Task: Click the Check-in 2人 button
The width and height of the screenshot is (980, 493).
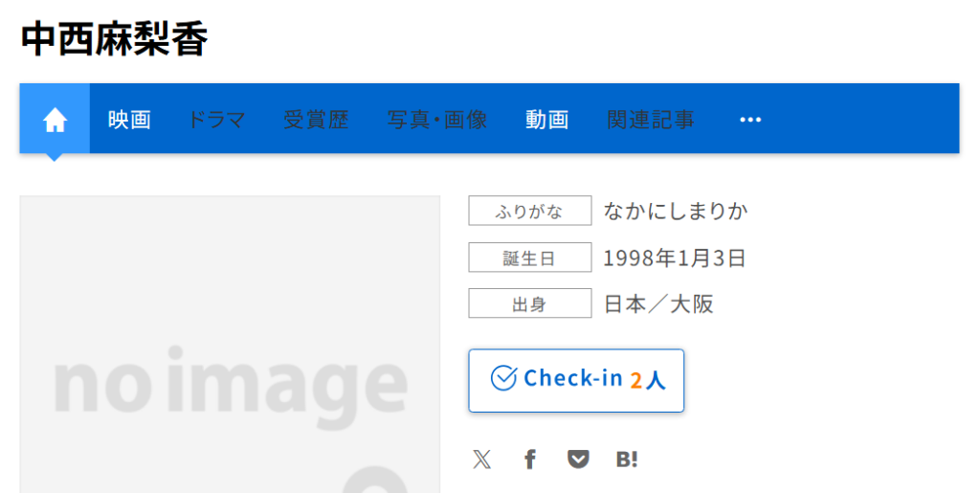Action: click(576, 381)
